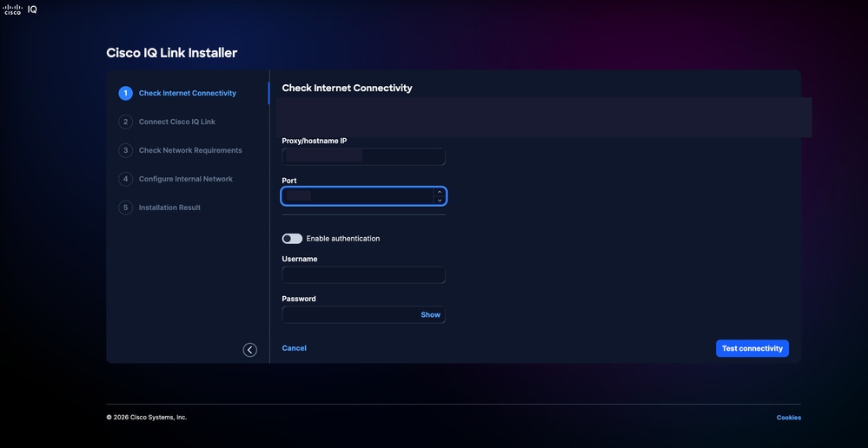The image size is (868, 448).
Task: Open Check Network Requirements step
Action: tap(190, 150)
